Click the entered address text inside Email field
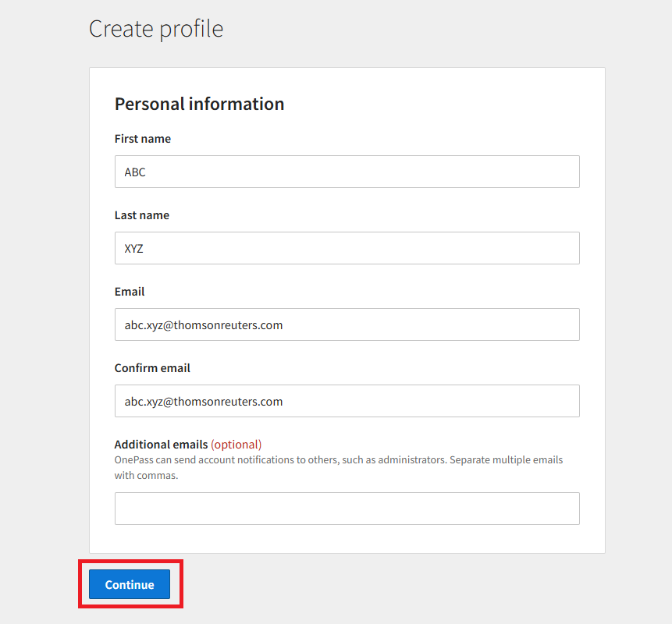 pyautogui.click(x=204, y=325)
